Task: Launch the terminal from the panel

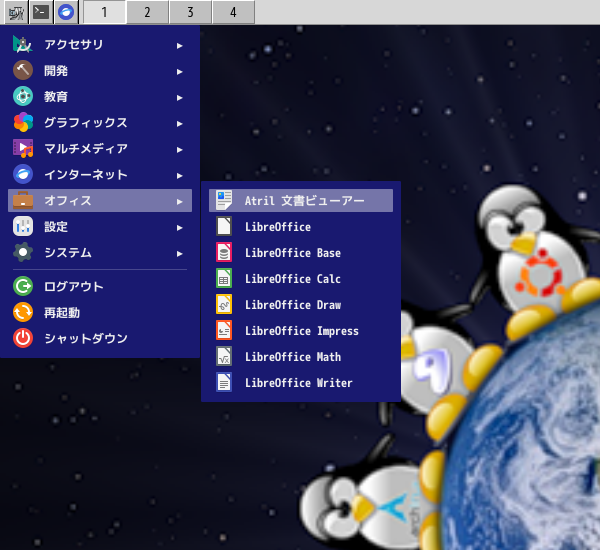Action: coord(41,12)
